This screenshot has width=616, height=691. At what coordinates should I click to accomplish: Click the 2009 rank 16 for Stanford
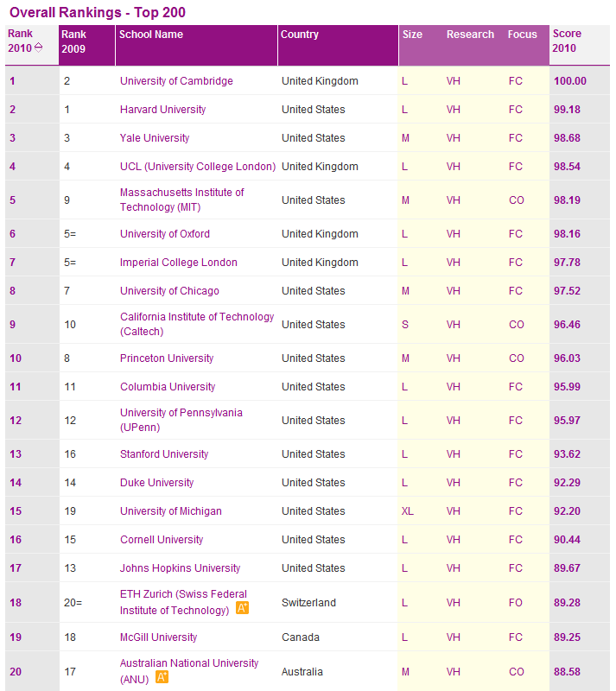pos(70,454)
